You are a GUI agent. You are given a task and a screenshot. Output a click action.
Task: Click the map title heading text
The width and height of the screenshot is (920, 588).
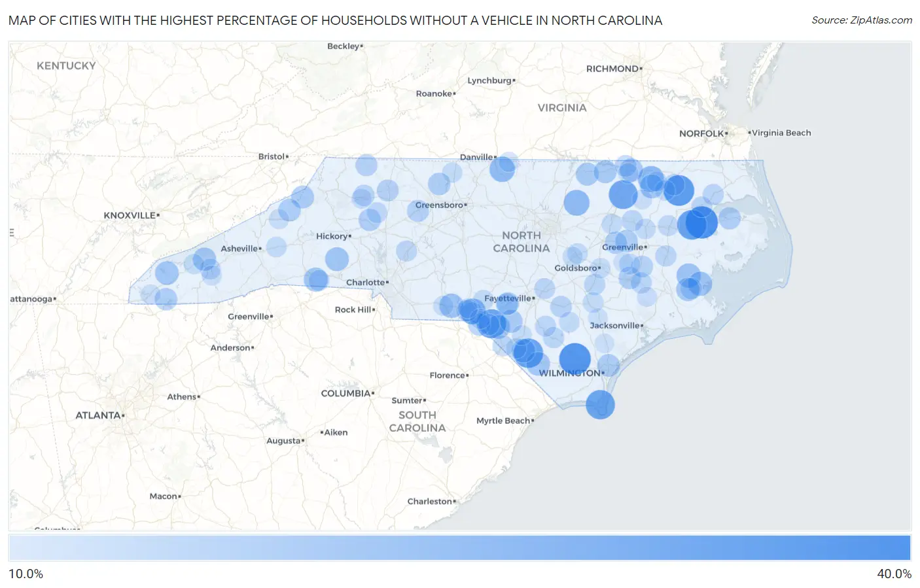(335, 20)
